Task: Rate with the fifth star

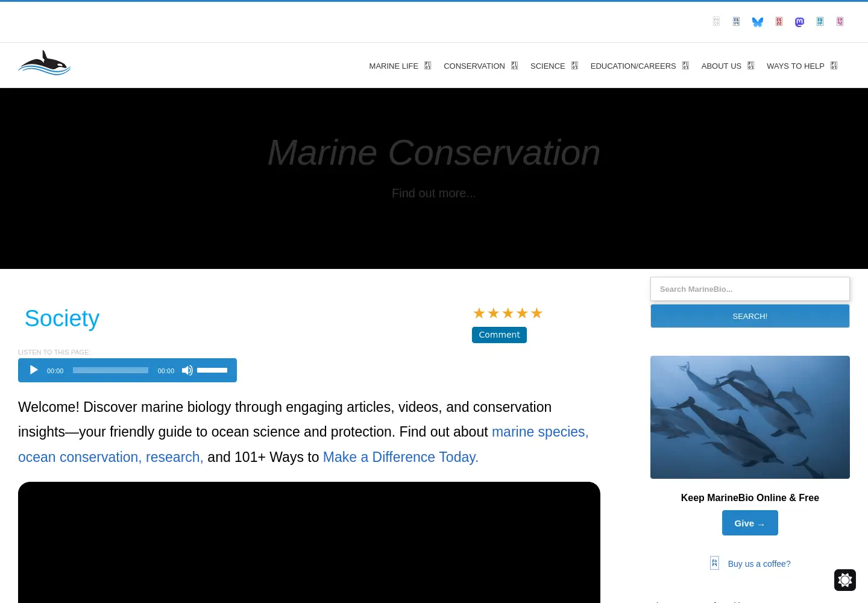Action: pyautogui.click(x=536, y=313)
